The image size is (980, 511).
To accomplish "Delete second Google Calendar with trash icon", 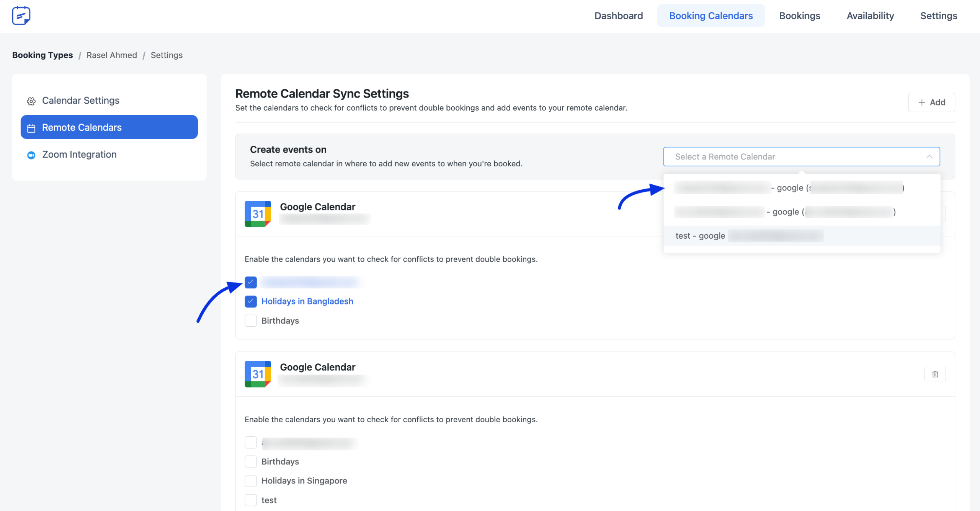I will click(x=935, y=374).
